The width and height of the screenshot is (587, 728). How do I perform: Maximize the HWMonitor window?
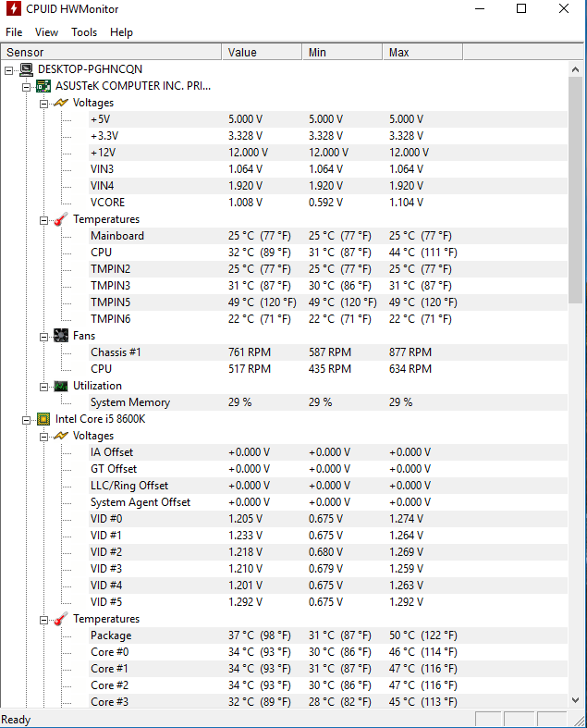click(x=521, y=8)
